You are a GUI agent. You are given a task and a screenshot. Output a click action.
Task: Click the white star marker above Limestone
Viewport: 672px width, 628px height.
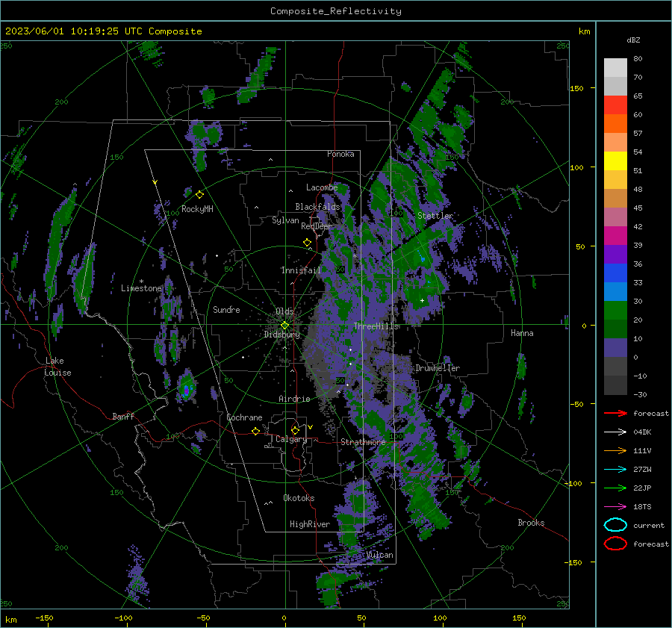[x=141, y=282]
